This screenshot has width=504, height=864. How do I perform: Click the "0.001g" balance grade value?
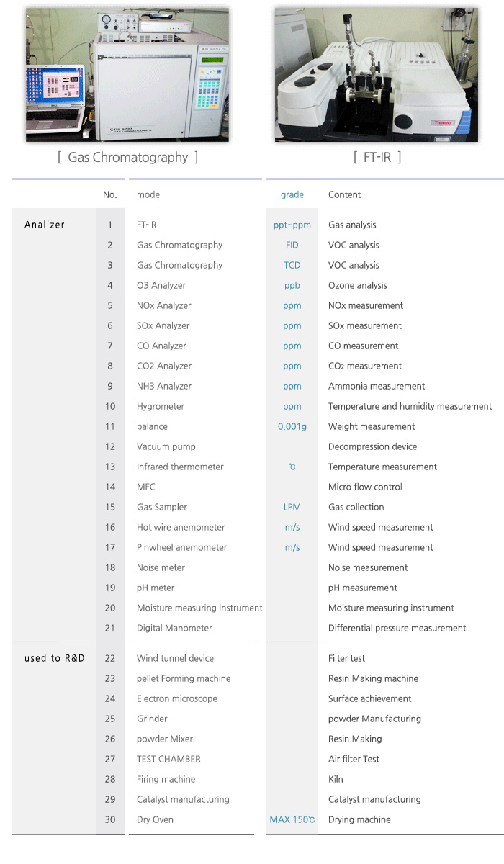click(292, 426)
